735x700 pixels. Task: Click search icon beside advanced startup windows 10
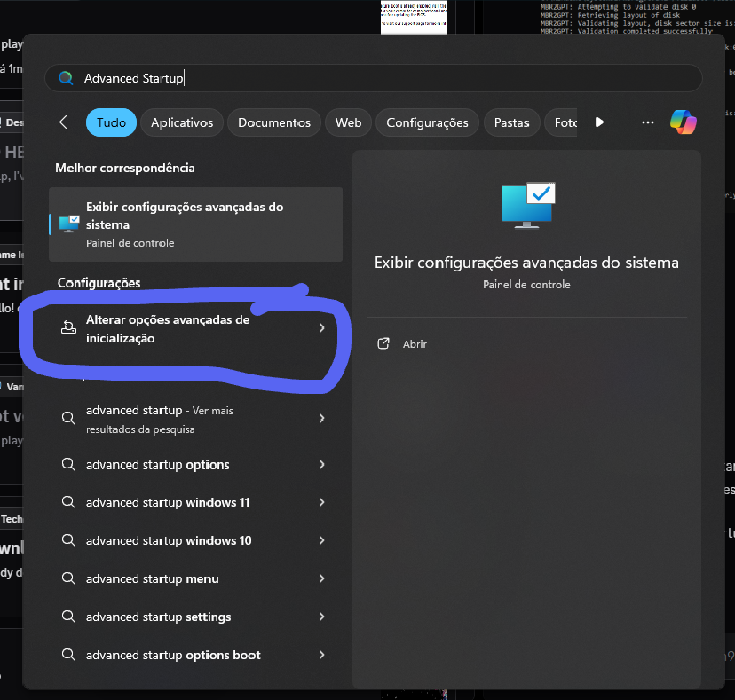(68, 540)
